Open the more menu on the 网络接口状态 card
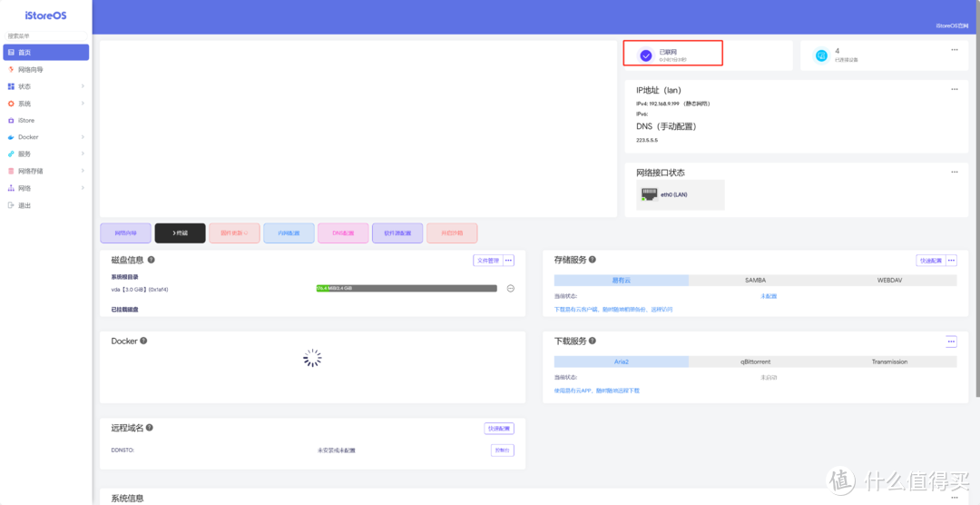Viewport: 980px width, 505px height. click(955, 172)
